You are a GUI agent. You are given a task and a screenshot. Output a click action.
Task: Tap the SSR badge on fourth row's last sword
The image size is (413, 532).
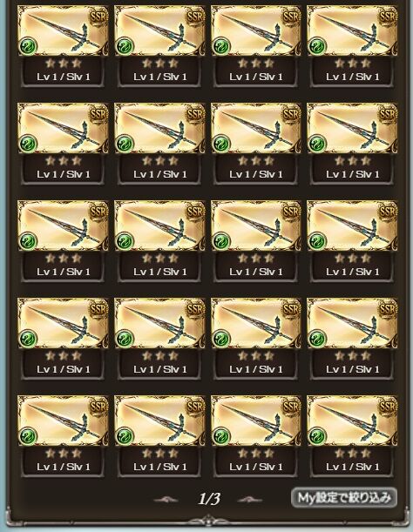(x=388, y=310)
